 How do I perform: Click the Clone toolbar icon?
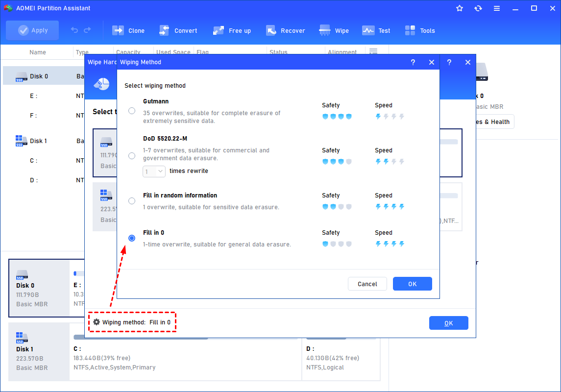[x=118, y=30]
